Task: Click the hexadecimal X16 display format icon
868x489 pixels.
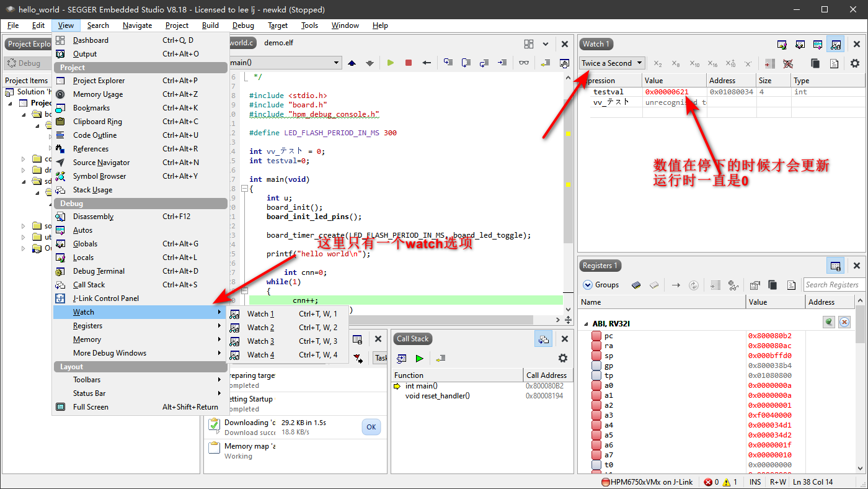Action: [x=712, y=63]
